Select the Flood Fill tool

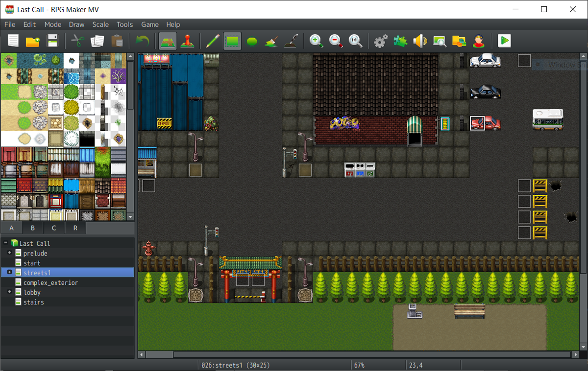coord(271,41)
